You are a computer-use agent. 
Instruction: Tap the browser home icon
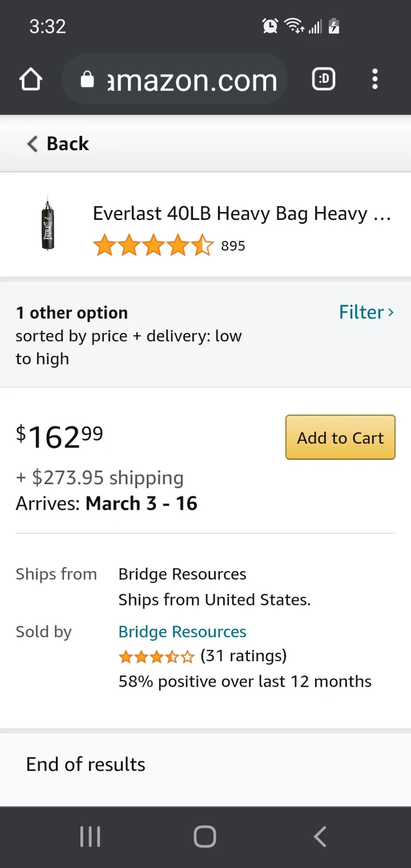pyautogui.click(x=31, y=80)
